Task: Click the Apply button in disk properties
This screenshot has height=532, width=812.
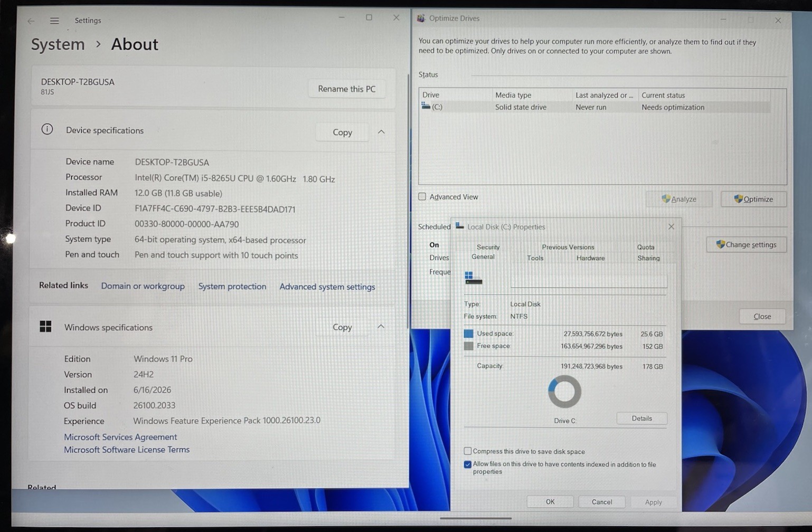Action: pos(653,502)
